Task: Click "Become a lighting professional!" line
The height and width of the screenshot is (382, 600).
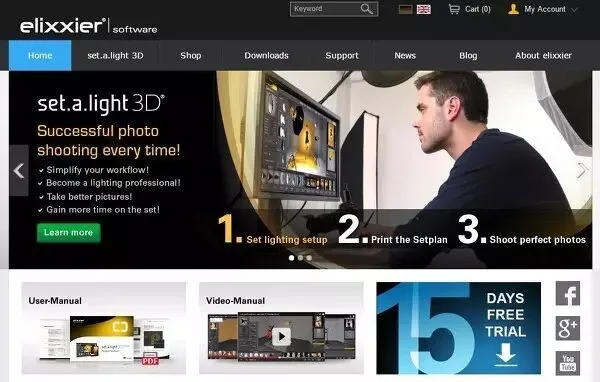Action: pos(113,183)
